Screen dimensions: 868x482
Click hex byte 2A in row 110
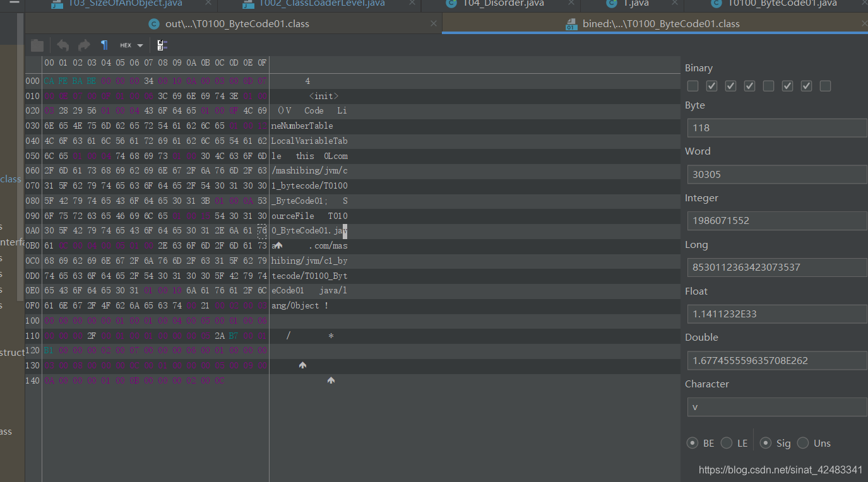(x=220, y=336)
